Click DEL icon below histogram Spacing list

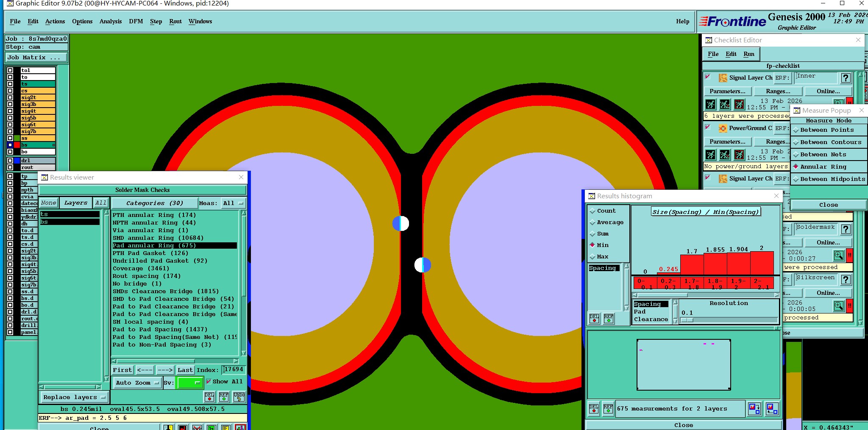pyautogui.click(x=594, y=318)
